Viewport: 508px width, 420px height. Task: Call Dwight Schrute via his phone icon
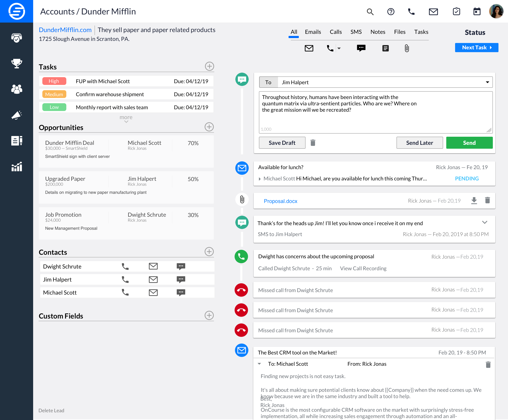tap(125, 266)
